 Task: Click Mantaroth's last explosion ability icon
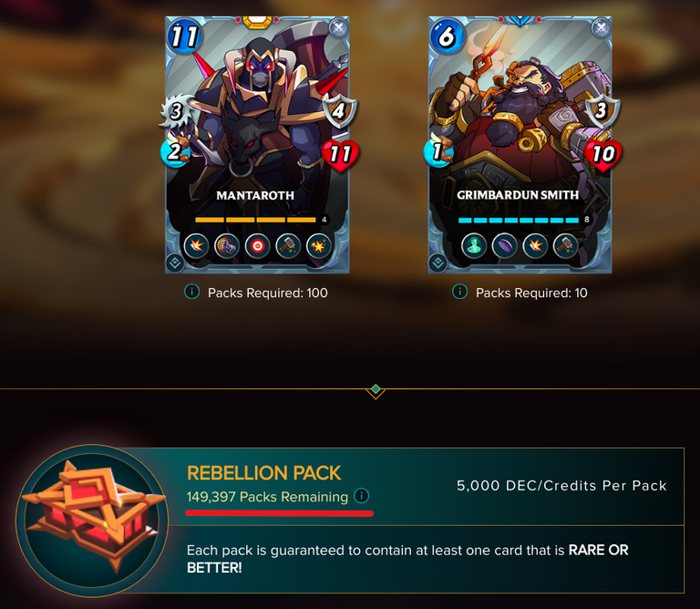pos(319,245)
